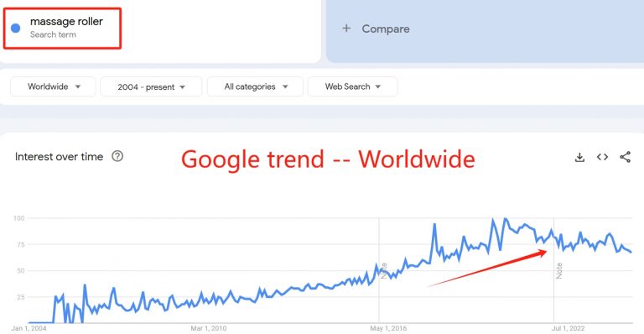
Task: Click the Note marker near Jul 1, 2022
Action: click(x=559, y=271)
